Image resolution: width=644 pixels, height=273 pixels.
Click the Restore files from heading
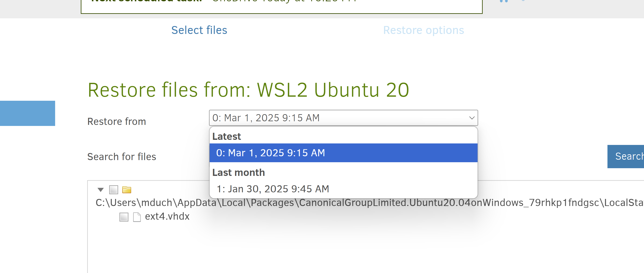click(248, 90)
